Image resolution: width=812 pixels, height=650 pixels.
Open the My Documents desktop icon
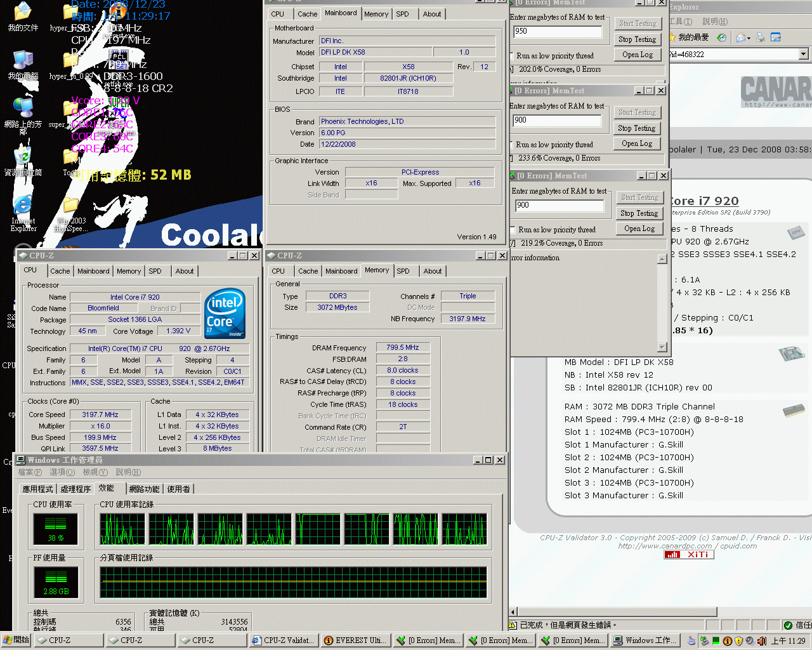tap(23, 17)
